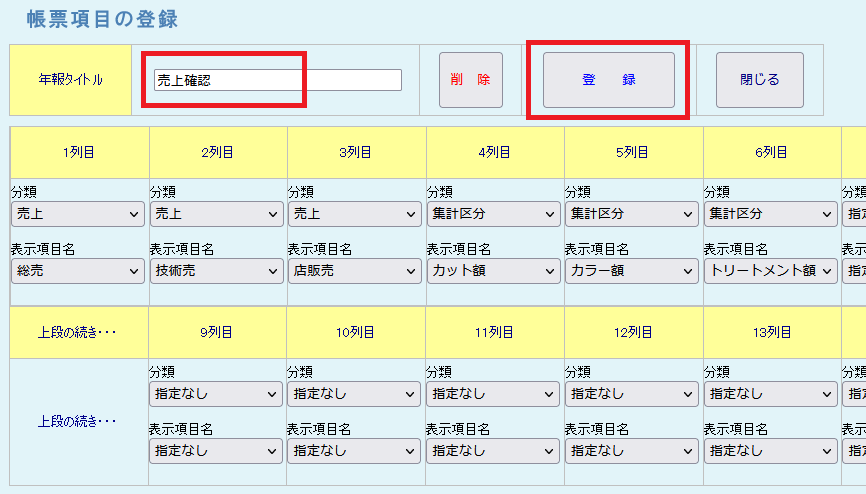Viewport: 866px width, 494px height.
Task: Open the 総売 表示項目名 dropdown
Action: 78,270
